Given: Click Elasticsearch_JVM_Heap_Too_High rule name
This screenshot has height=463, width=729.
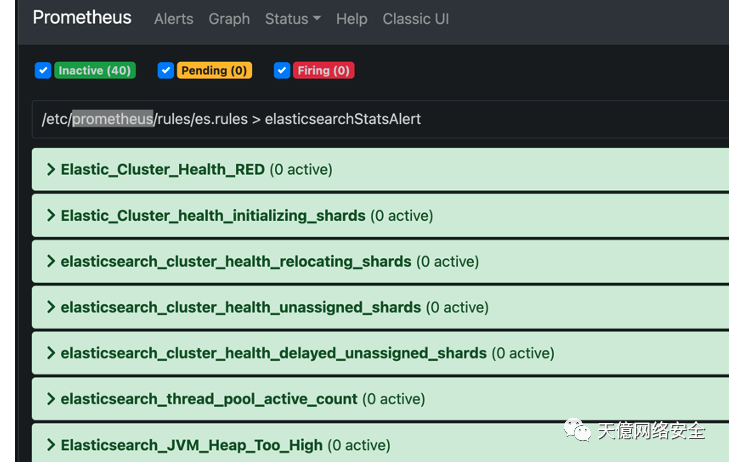Looking at the screenshot, I should (192, 445).
